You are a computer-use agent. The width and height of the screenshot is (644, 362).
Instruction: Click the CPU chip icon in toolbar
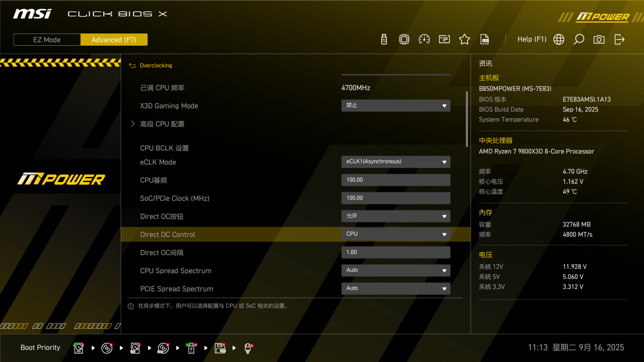(404, 40)
